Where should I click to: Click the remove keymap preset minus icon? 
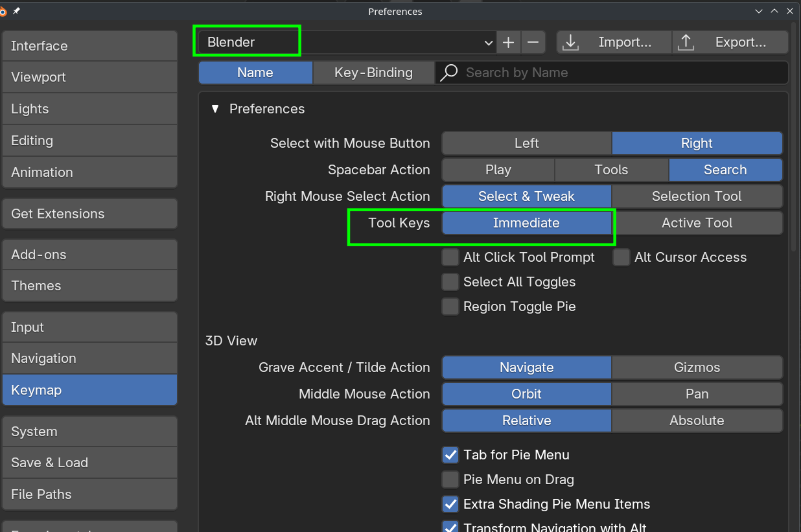pyautogui.click(x=533, y=42)
